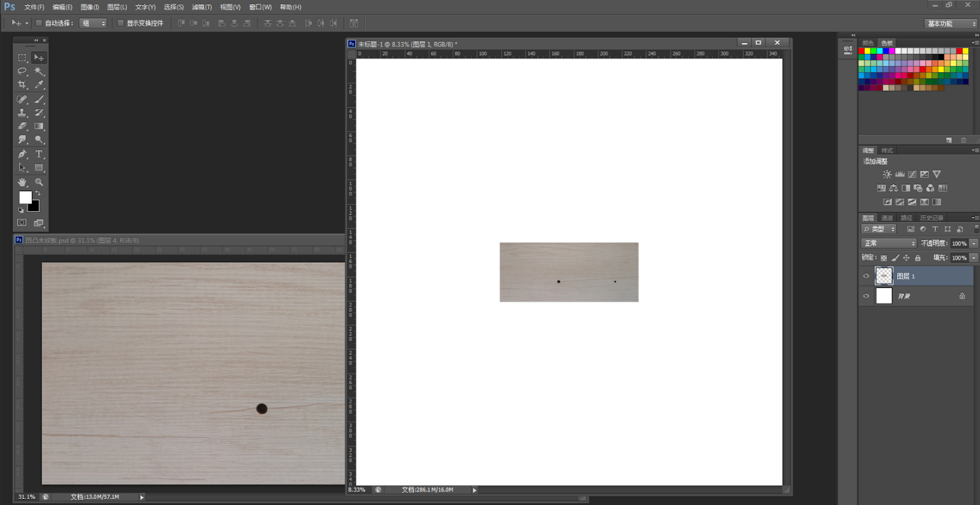Enable the 自动选择 checkbox
980x505 pixels.
(x=39, y=23)
